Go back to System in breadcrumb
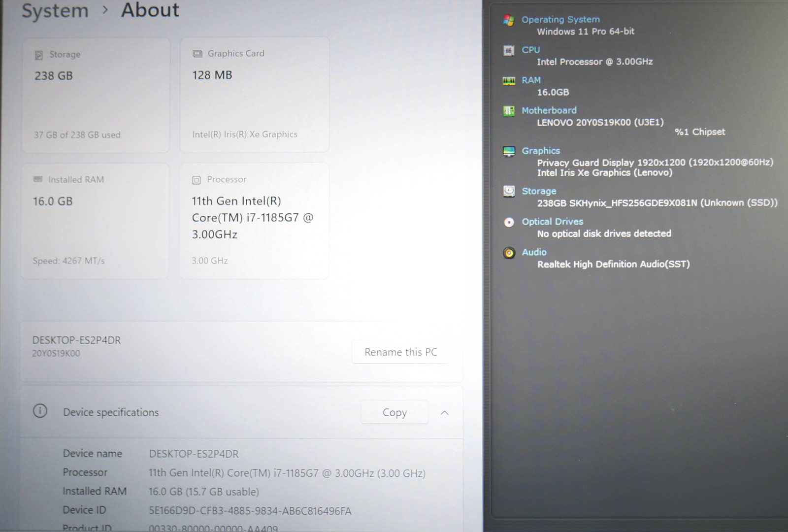 pyautogui.click(x=55, y=11)
